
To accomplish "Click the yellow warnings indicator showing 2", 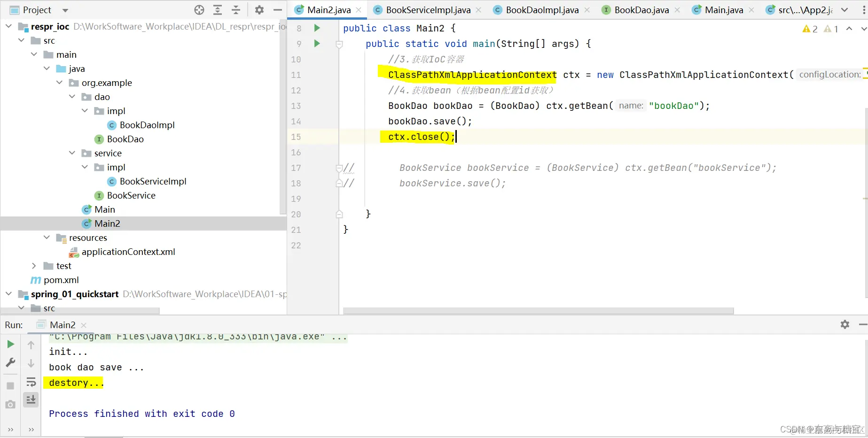I will 810,29.
